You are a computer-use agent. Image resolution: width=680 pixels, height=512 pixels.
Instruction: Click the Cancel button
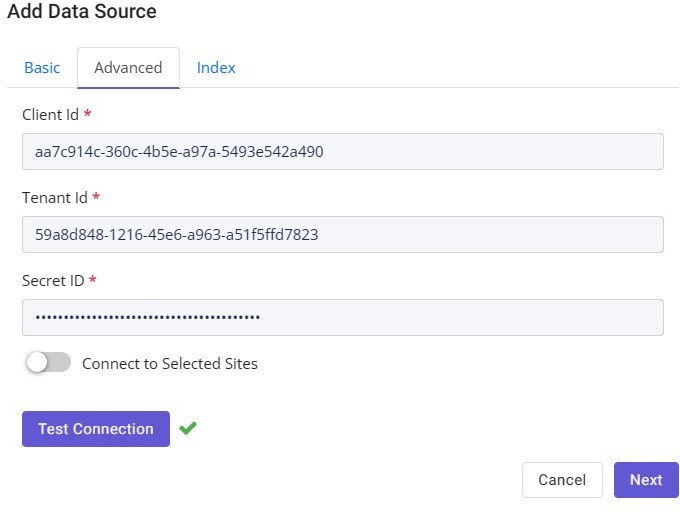(562, 480)
